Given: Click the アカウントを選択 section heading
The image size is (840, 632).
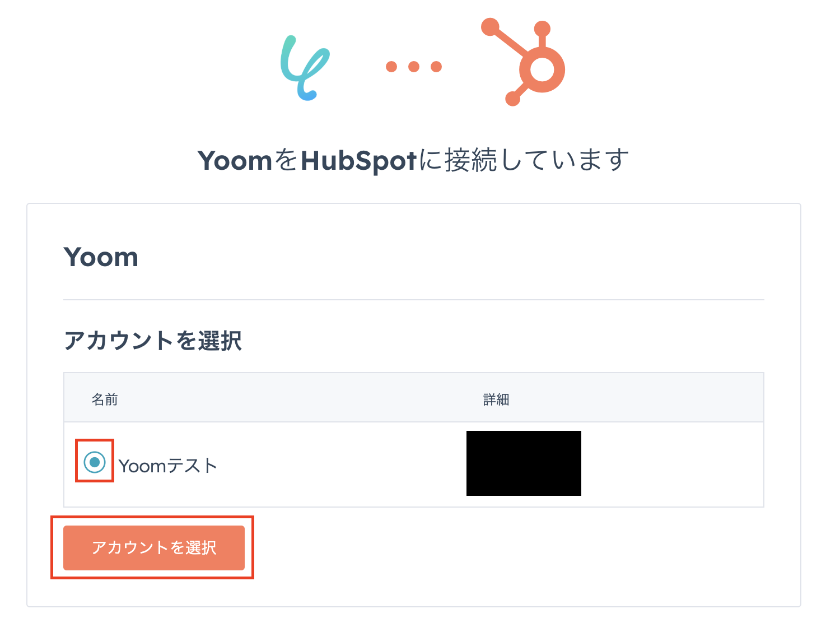Looking at the screenshot, I should click(153, 341).
